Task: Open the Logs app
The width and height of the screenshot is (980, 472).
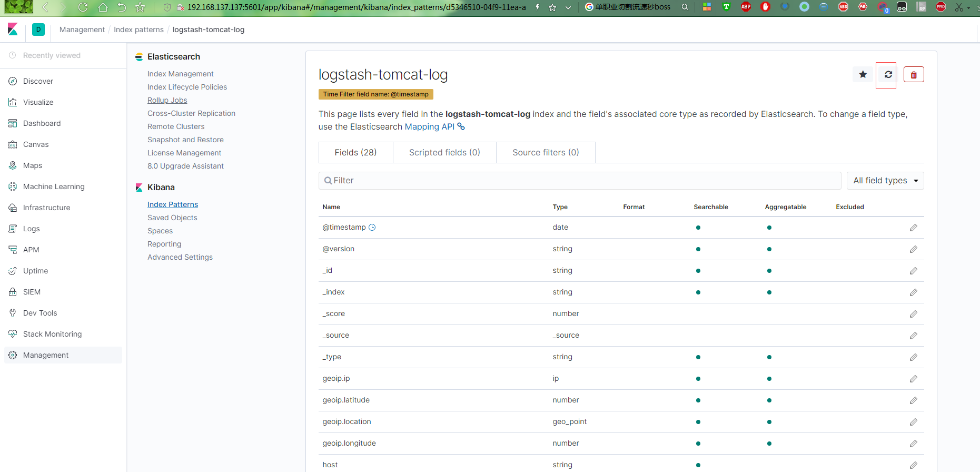Action: click(31, 229)
